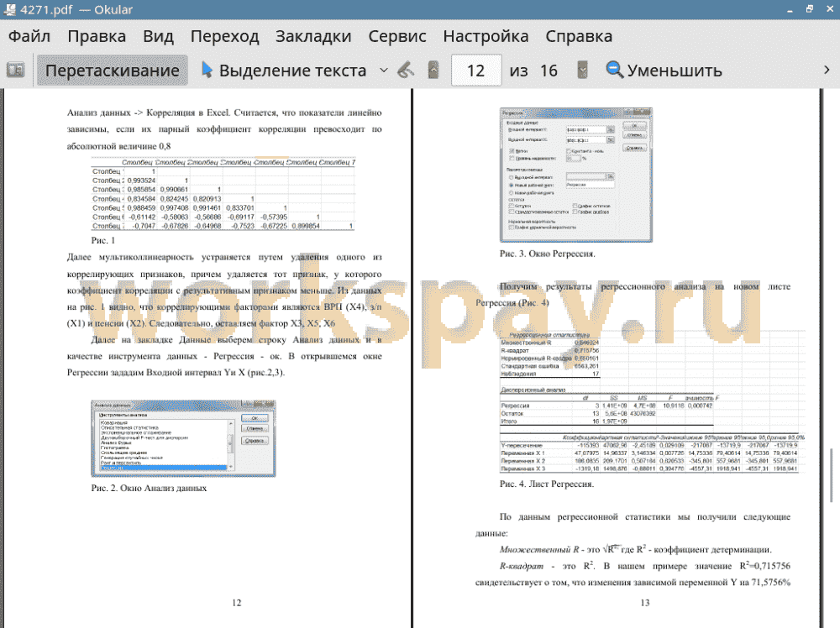The width and height of the screenshot is (840, 628).
Task: Go to the next page
Action: (x=582, y=71)
